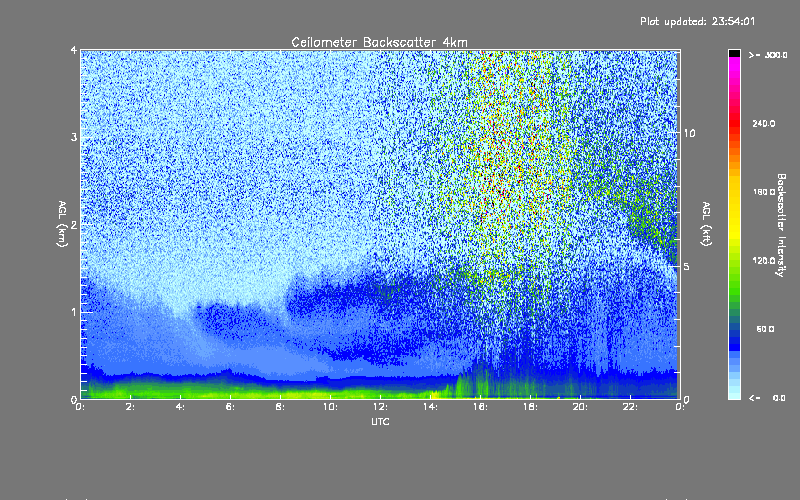Click the '120.0' colorbar value

[x=764, y=261]
